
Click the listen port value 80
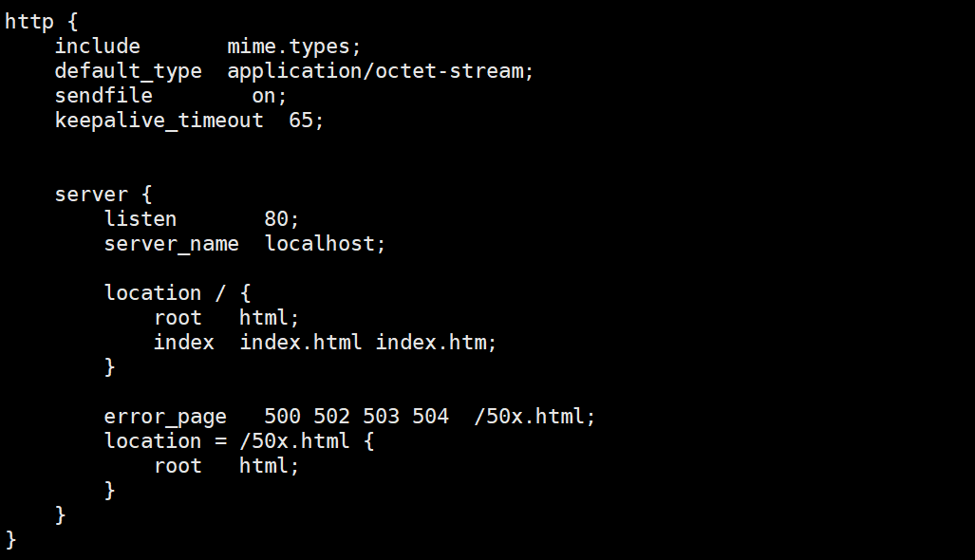[276, 218]
